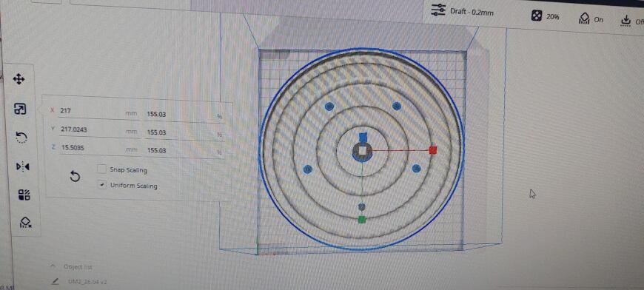Select the Scale tool
644x290 pixels.
pyautogui.click(x=20, y=109)
